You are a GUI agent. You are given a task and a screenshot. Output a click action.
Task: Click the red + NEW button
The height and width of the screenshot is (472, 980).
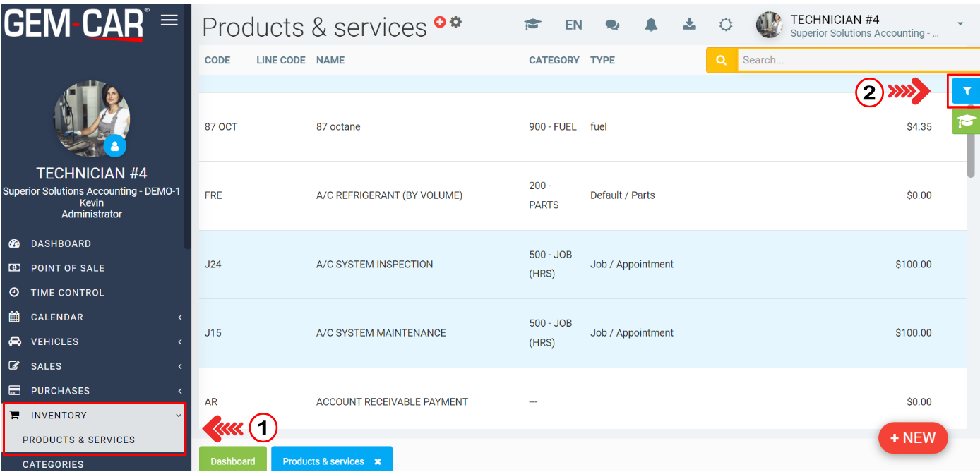[x=912, y=437]
